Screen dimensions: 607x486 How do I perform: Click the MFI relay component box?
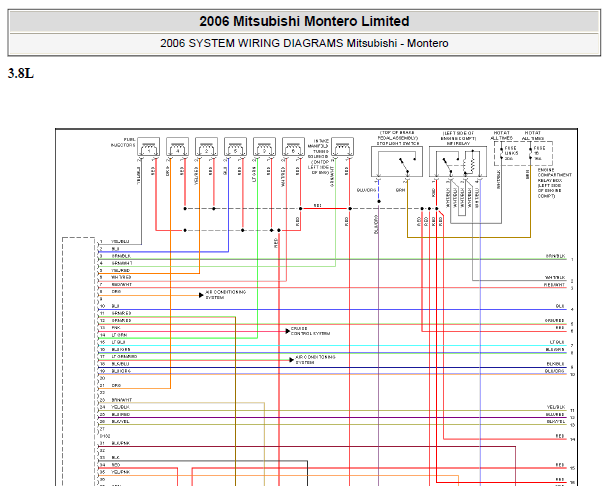tap(458, 161)
